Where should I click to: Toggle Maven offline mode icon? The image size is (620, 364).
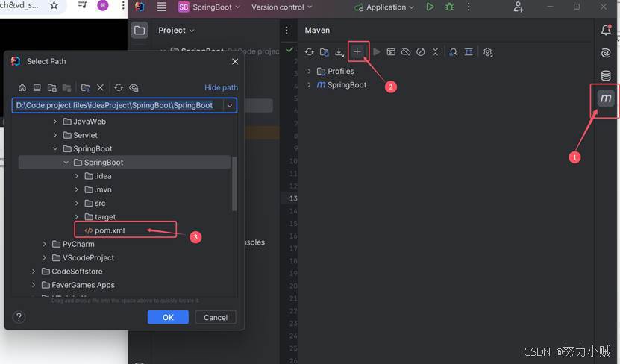click(x=406, y=52)
